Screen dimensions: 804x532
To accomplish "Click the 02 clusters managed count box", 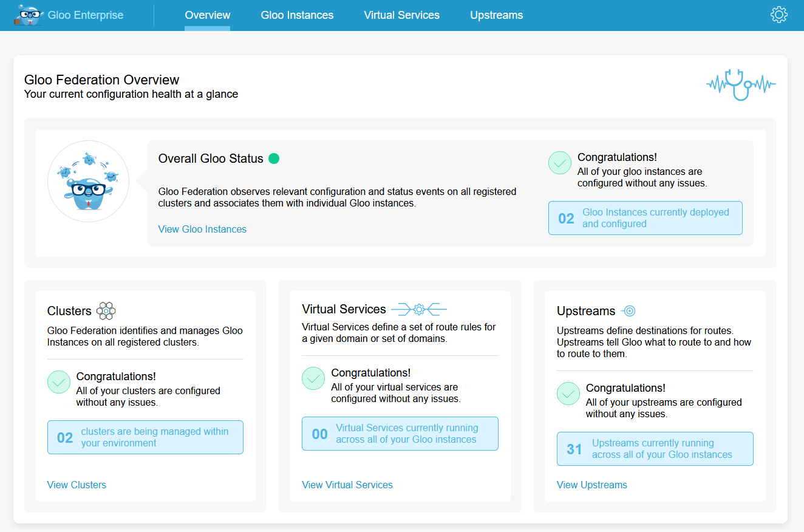I will click(145, 437).
